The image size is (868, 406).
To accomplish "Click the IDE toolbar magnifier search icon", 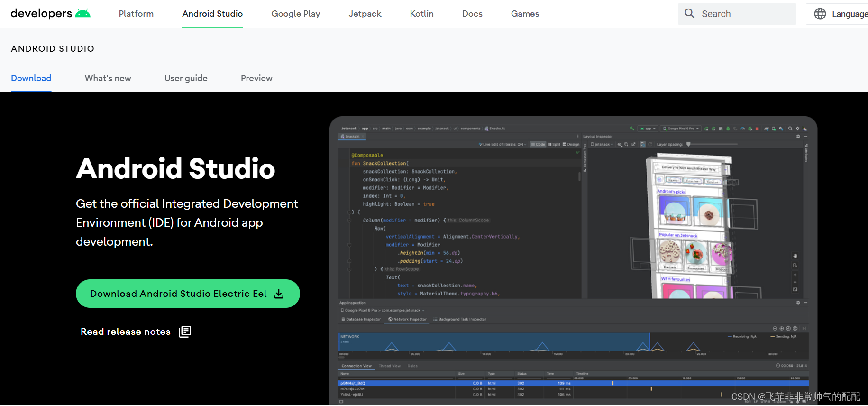I will tap(790, 129).
